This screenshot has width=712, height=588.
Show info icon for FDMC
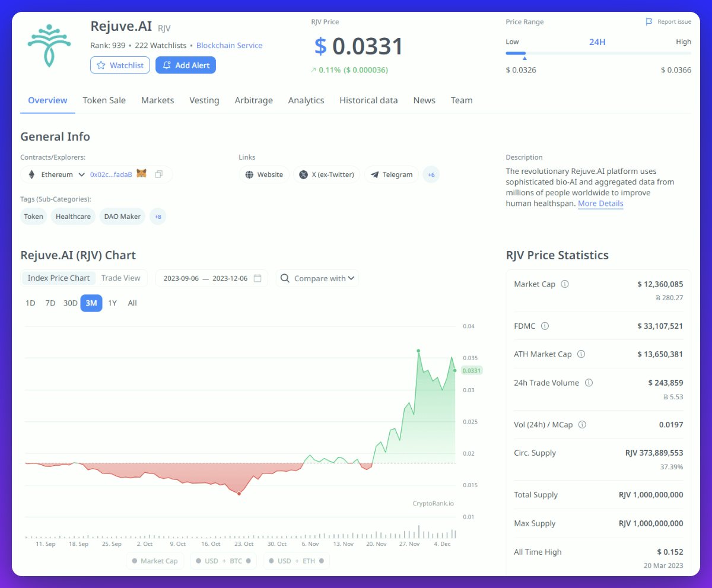(545, 326)
